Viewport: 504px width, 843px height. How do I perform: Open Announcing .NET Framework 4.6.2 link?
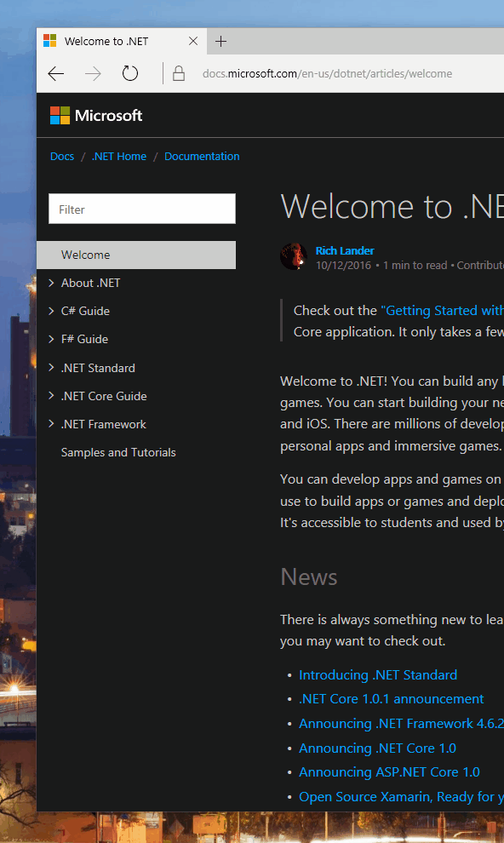click(401, 724)
